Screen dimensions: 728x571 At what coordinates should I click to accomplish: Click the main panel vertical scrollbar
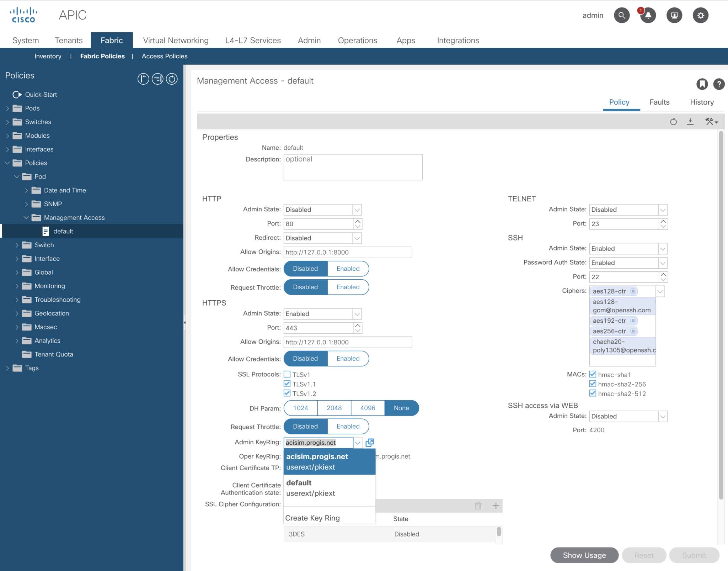[721, 315]
